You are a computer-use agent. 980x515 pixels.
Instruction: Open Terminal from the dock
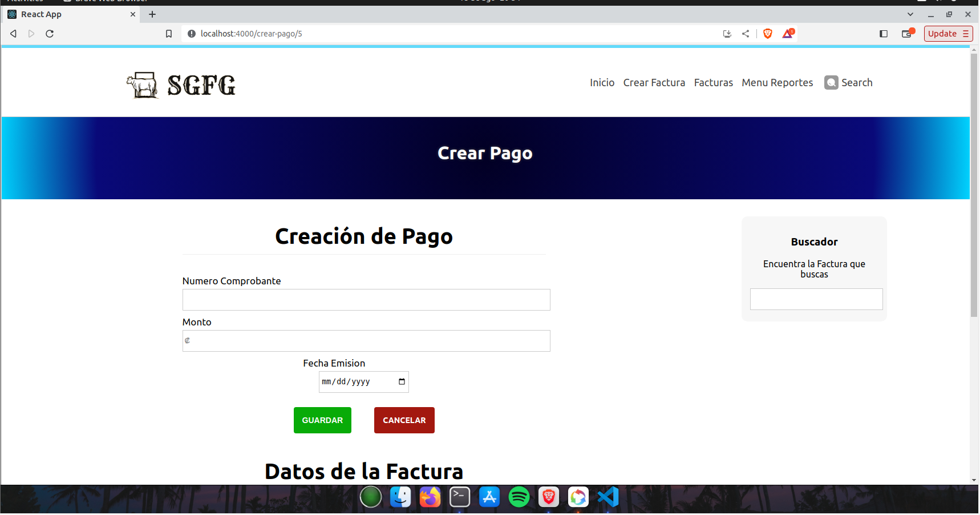[460, 497]
